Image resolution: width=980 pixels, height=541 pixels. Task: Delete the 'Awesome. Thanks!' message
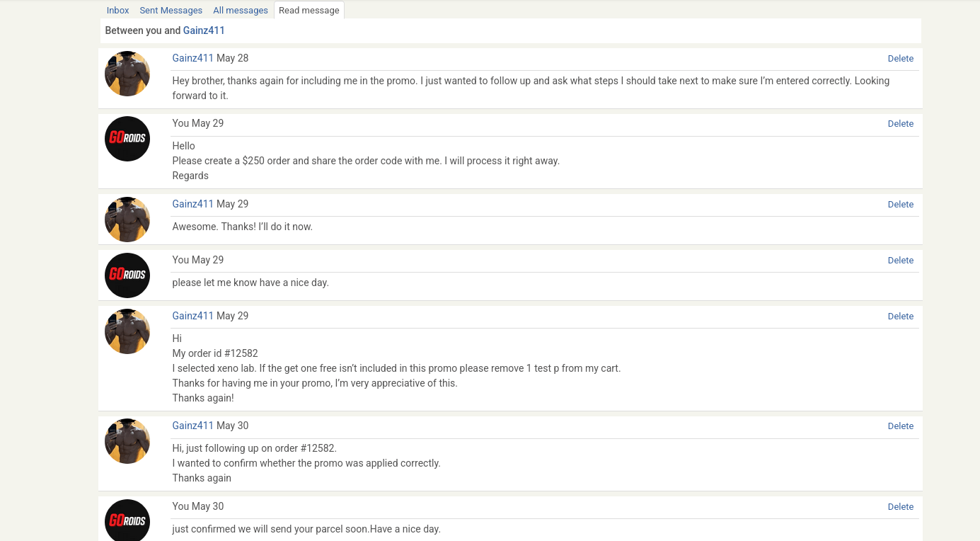point(901,205)
